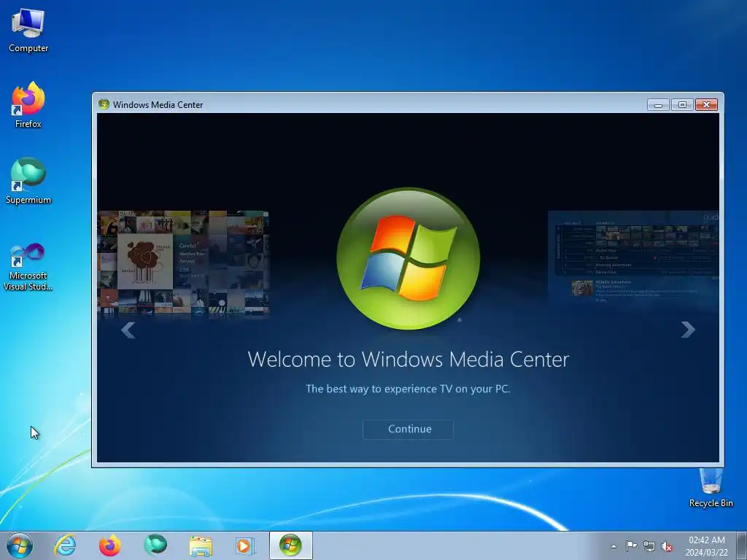Viewport: 747px width, 560px height.
Task: Open Windows Explorer from the taskbar
Action: 201,545
